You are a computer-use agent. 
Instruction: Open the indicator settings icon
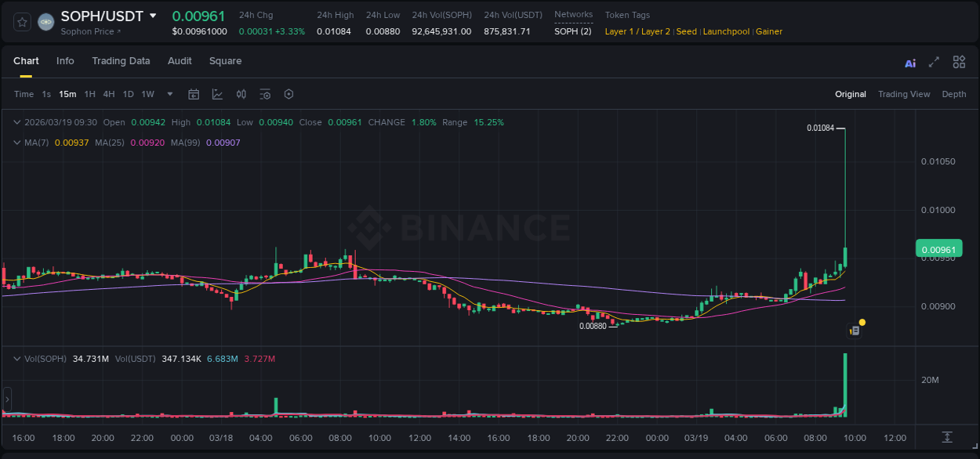[265, 94]
